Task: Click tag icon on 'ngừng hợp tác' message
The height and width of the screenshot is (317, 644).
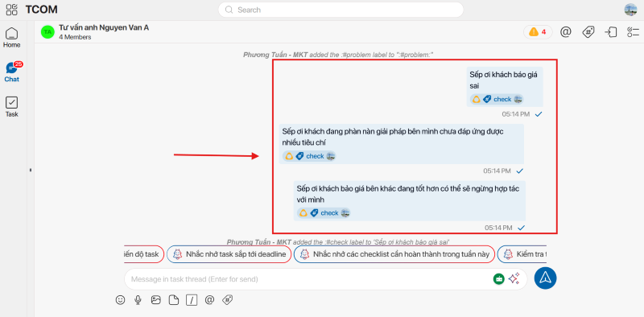Action: pos(314,212)
